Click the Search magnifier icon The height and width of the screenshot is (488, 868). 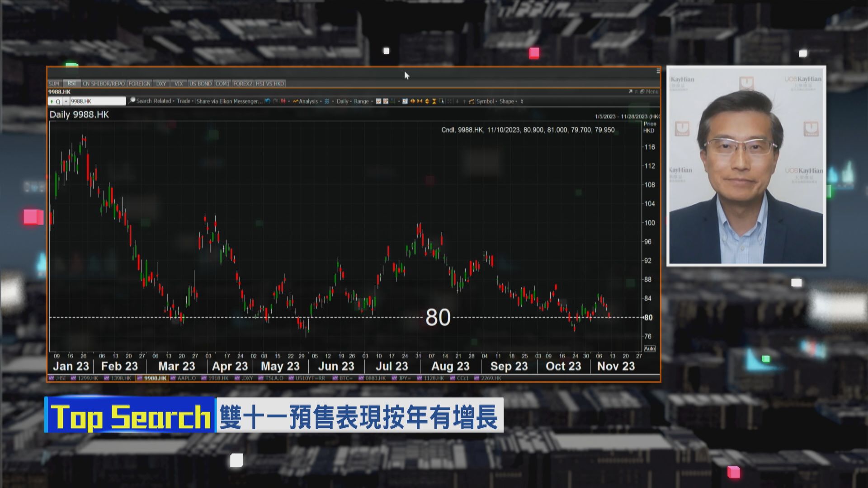click(x=132, y=101)
